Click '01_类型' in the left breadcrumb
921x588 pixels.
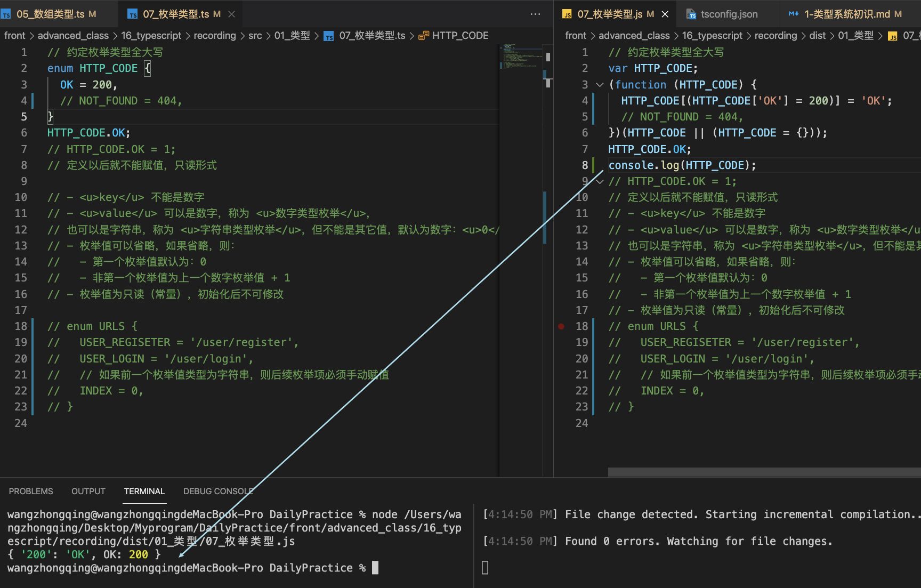pos(292,36)
